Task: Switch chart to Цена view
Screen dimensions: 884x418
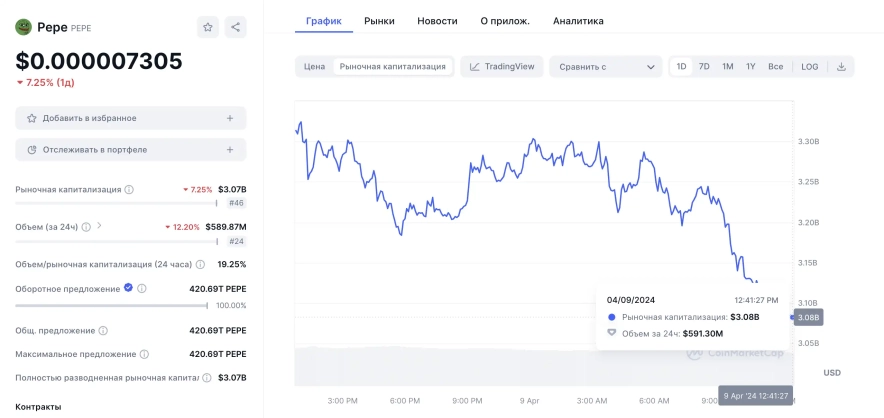Action: coord(314,67)
